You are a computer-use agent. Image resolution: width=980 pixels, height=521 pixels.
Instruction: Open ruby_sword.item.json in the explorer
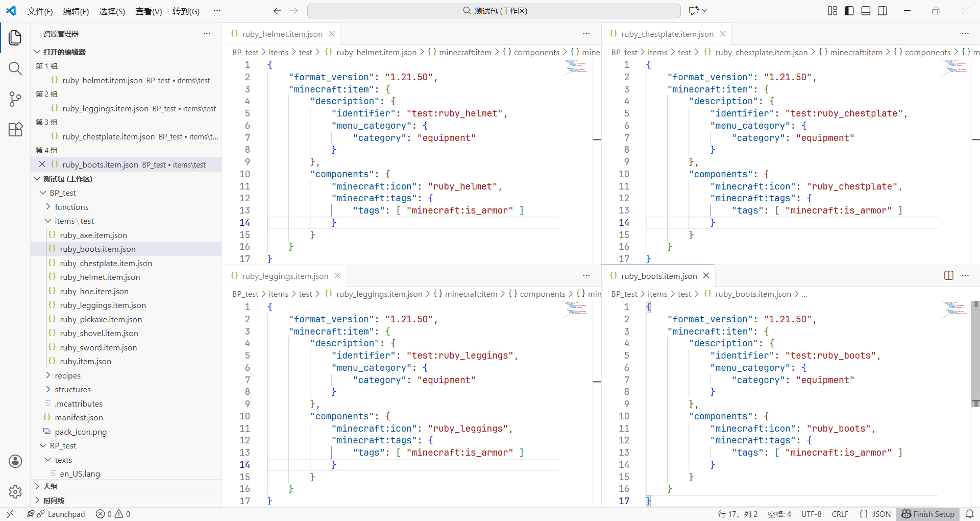coord(98,347)
